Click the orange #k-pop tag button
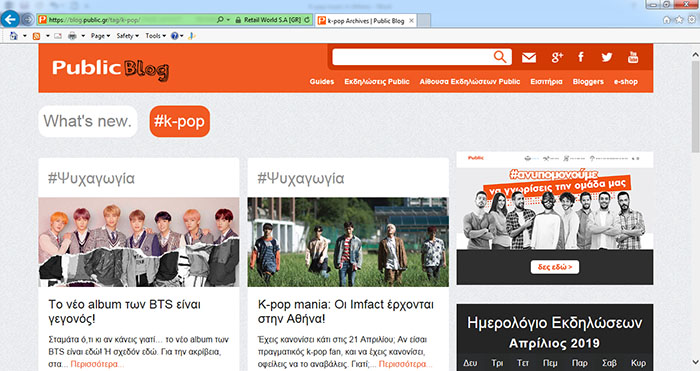The height and width of the screenshot is (371, 700). (179, 121)
